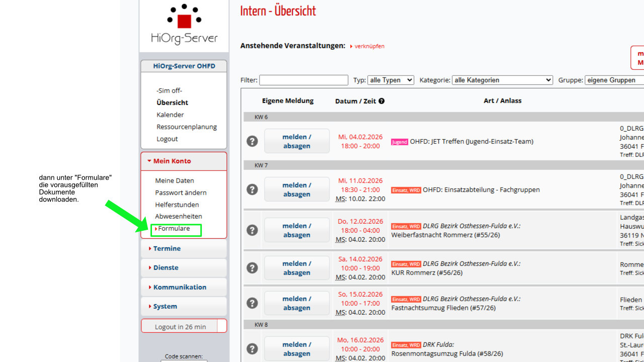Click status icon for KUR Rommerz row

click(252, 268)
